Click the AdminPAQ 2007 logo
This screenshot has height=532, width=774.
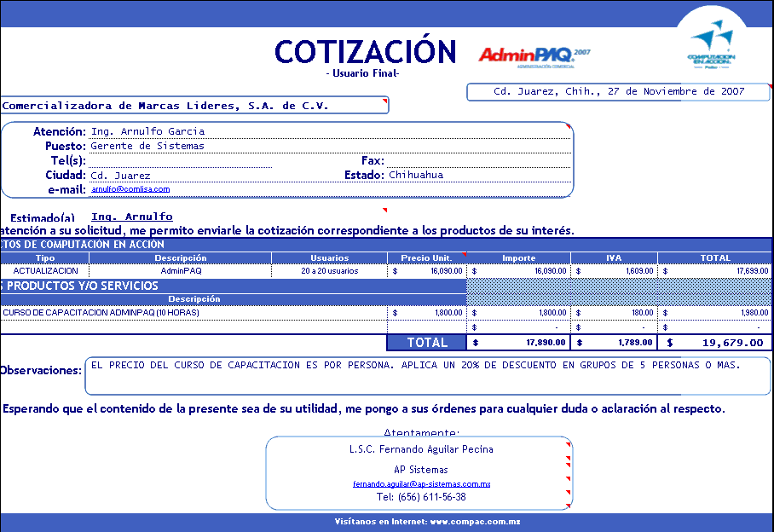click(x=534, y=55)
